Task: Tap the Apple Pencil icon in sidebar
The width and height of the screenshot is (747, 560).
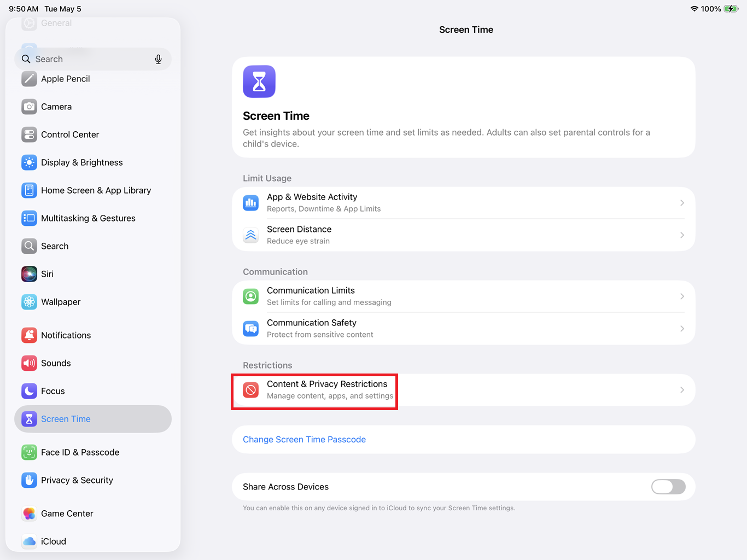Action: (29, 79)
